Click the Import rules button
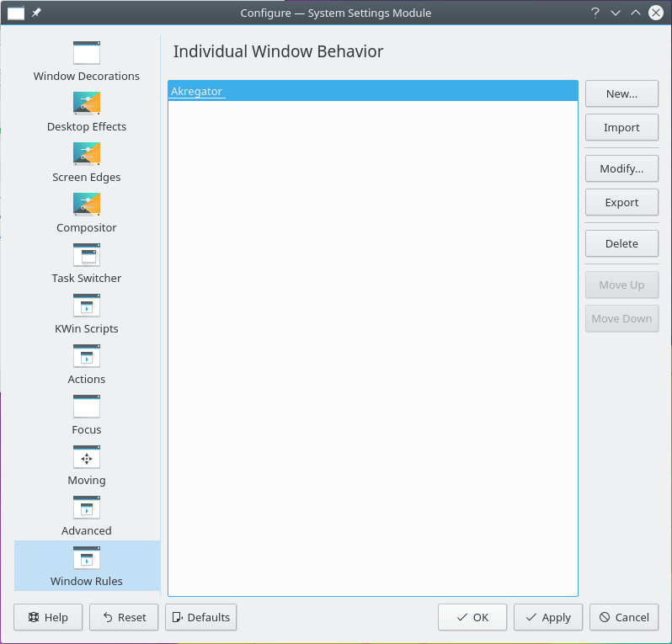The image size is (672, 644). [621, 128]
